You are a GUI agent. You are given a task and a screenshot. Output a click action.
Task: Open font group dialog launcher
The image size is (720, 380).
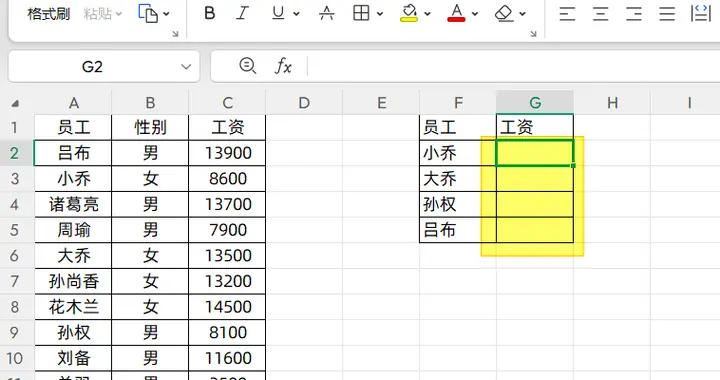pos(533,34)
